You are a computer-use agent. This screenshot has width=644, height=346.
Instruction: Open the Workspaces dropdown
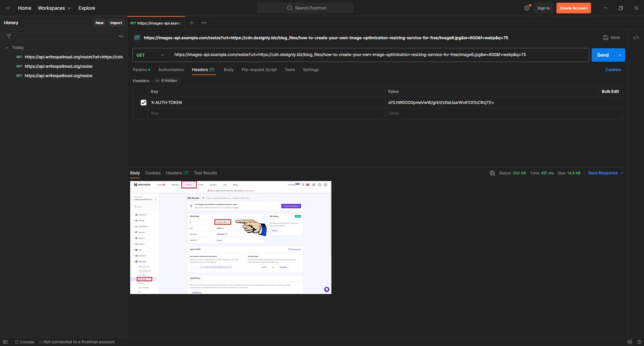coord(54,8)
